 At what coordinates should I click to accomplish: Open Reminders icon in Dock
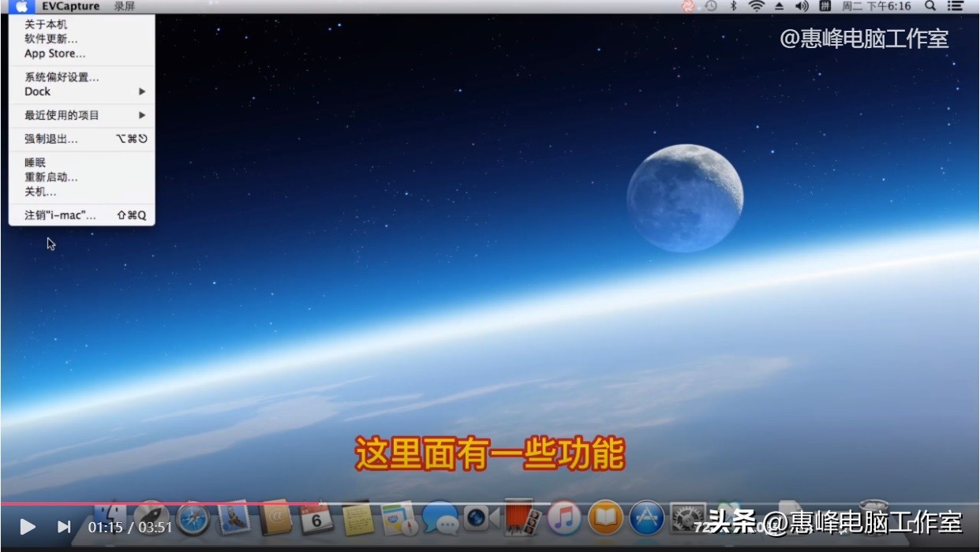point(398,518)
